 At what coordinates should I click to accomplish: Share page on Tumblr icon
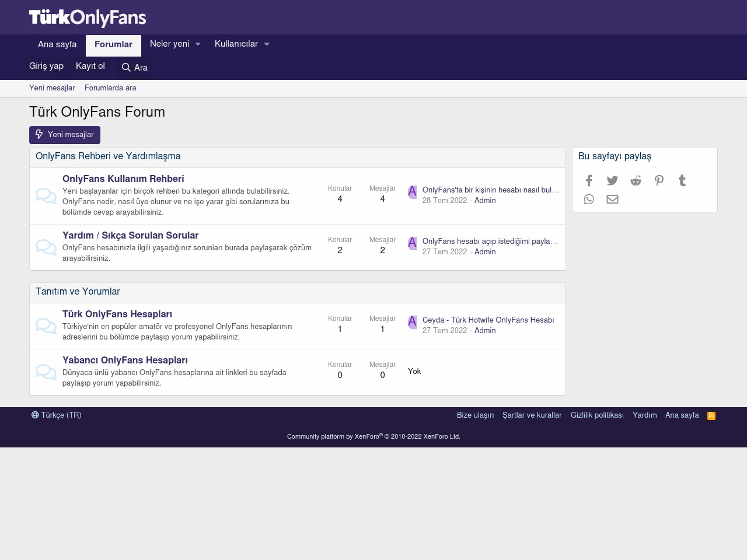682,181
